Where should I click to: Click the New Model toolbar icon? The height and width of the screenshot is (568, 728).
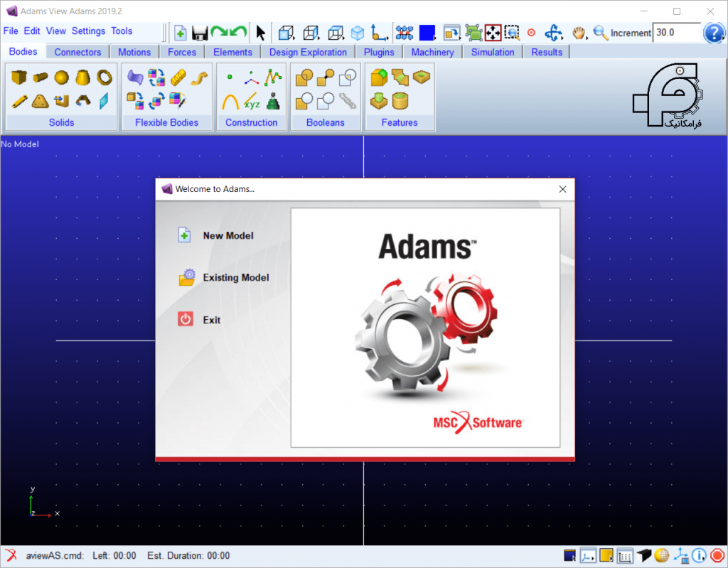180,33
